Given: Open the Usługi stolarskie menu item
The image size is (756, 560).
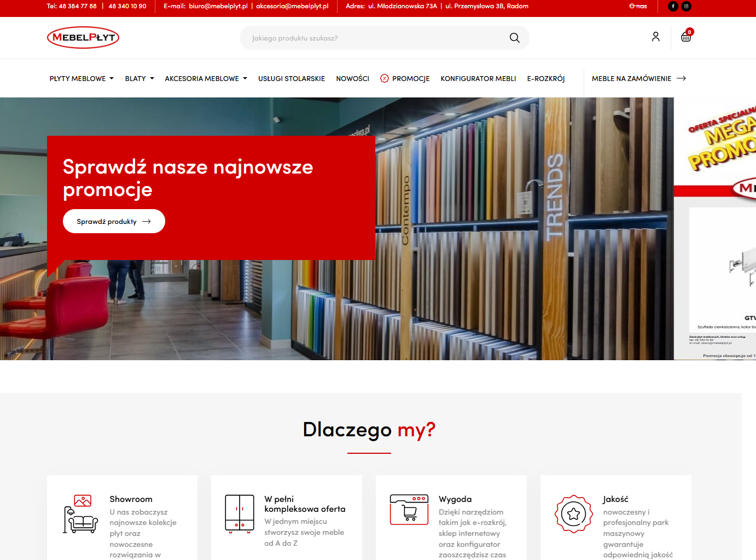Looking at the screenshot, I should tap(292, 79).
